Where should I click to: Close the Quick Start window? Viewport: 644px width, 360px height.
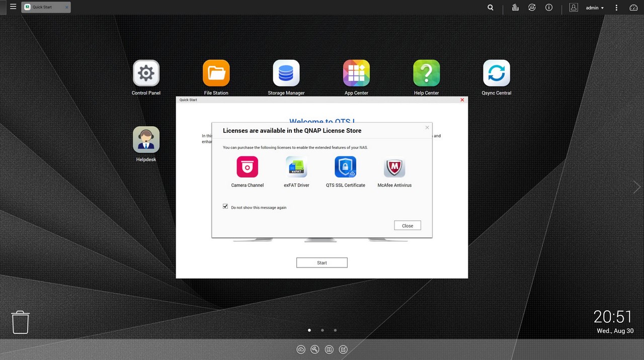[462, 100]
